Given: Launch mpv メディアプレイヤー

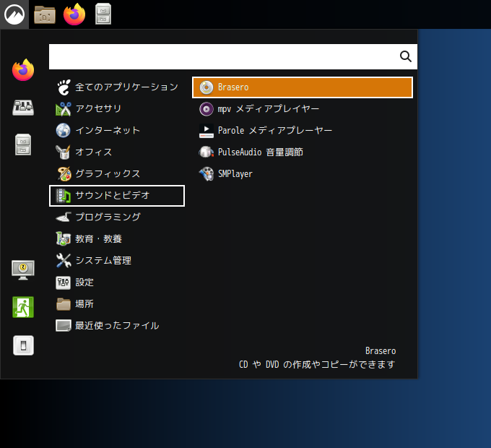Looking at the screenshot, I should point(303,109).
